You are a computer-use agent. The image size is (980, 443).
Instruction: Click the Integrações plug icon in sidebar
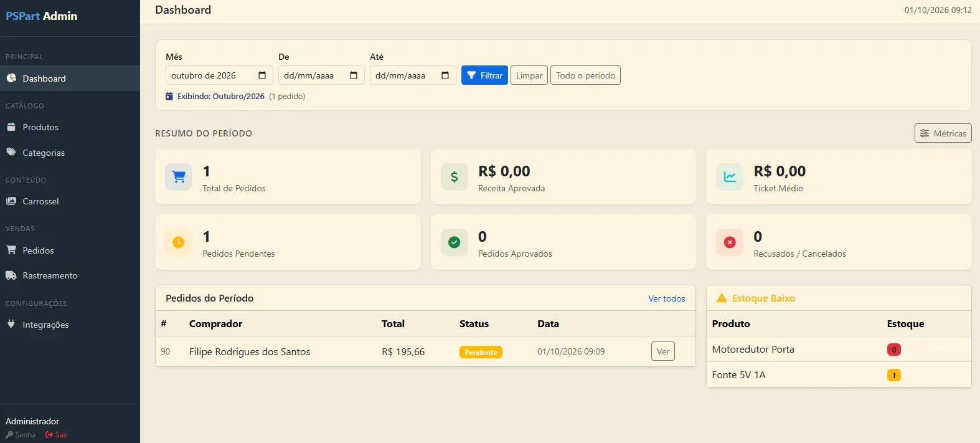pos(11,324)
